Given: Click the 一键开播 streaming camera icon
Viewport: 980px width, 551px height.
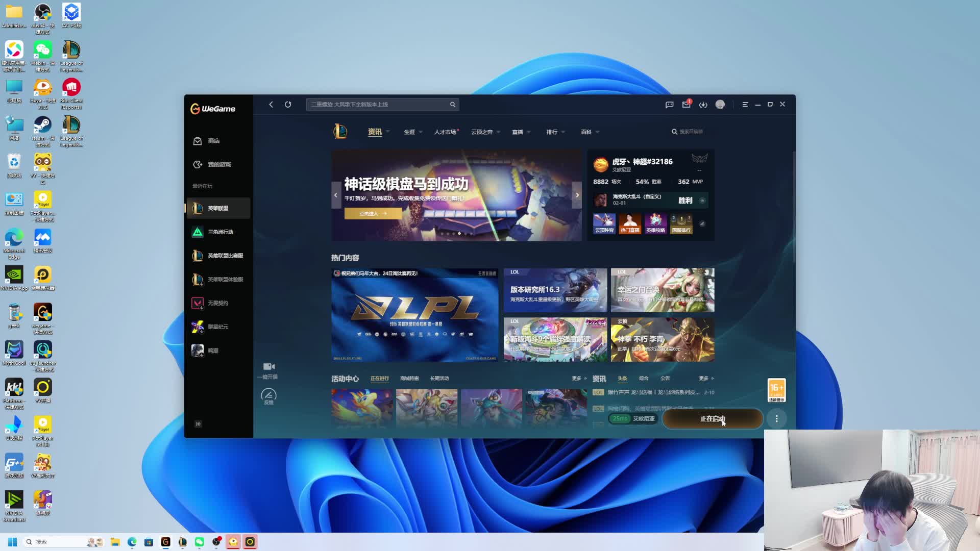Looking at the screenshot, I should tap(269, 367).
